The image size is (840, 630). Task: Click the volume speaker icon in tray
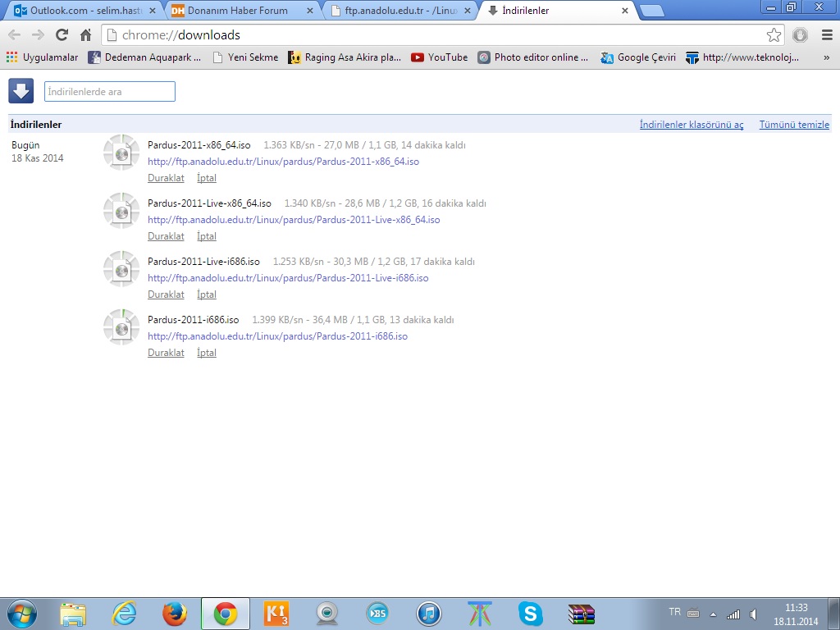coord(752,614)
